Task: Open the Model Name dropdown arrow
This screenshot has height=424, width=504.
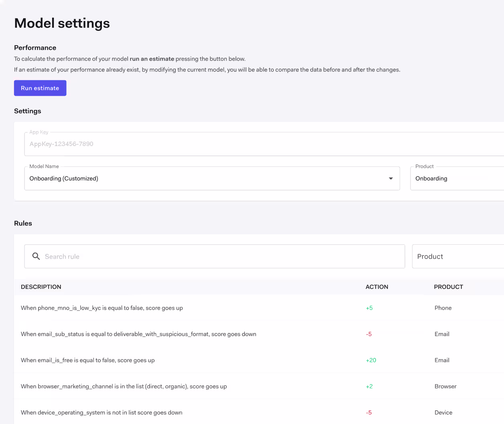Action: tap(391, 179)
